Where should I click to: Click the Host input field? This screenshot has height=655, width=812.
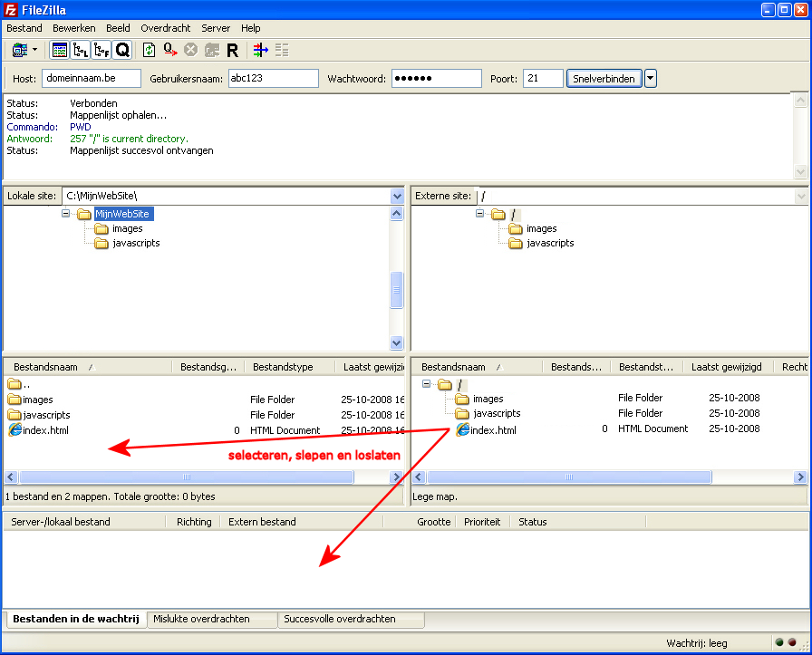pos(92,78)
